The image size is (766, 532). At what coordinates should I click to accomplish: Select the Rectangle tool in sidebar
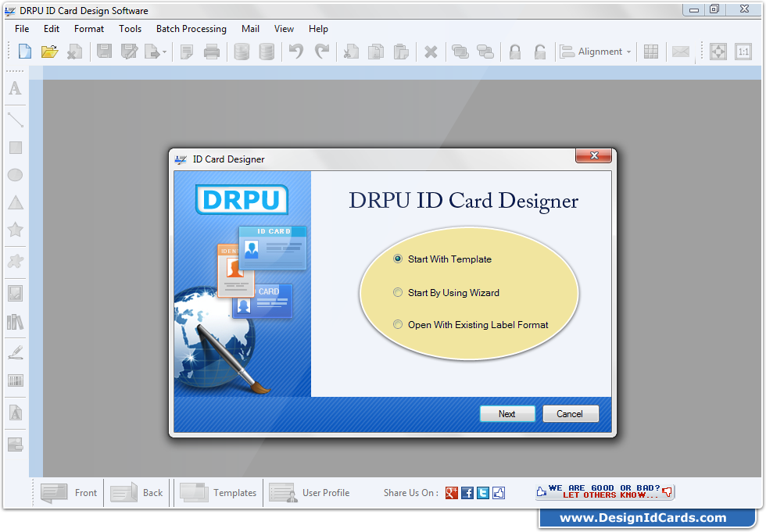(16, 148)
